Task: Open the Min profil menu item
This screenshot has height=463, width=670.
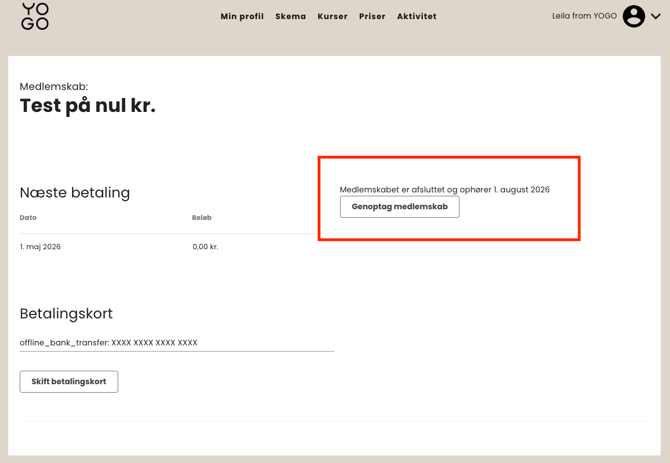Action: coord(242,17)
